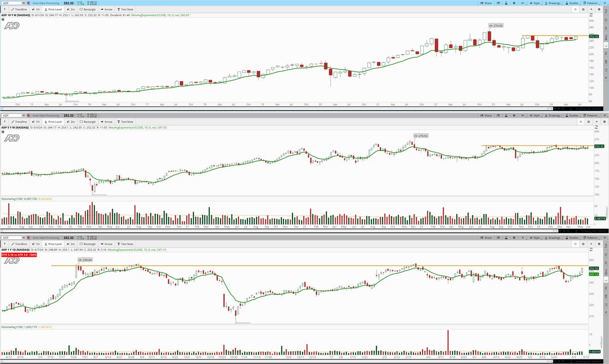The height and width of the screenshot is (364, 609).
Task: Open Patterns menu in bottom chart header
Action: (591, 237)
